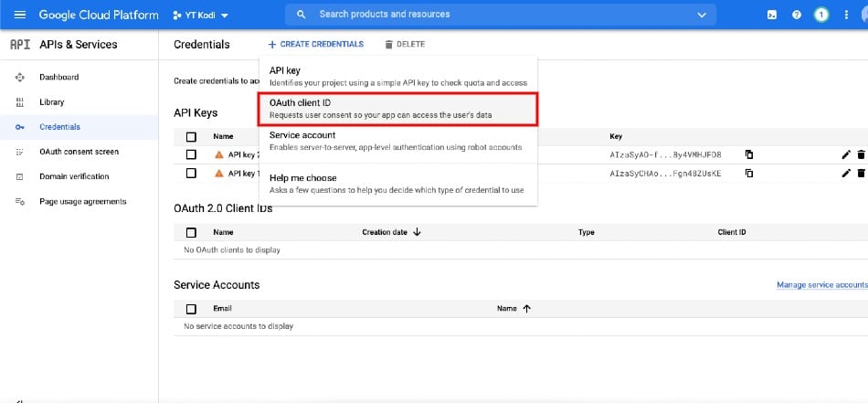Click the Library grid icon
This screenshot has height=403, width=868.
(20, 101)
